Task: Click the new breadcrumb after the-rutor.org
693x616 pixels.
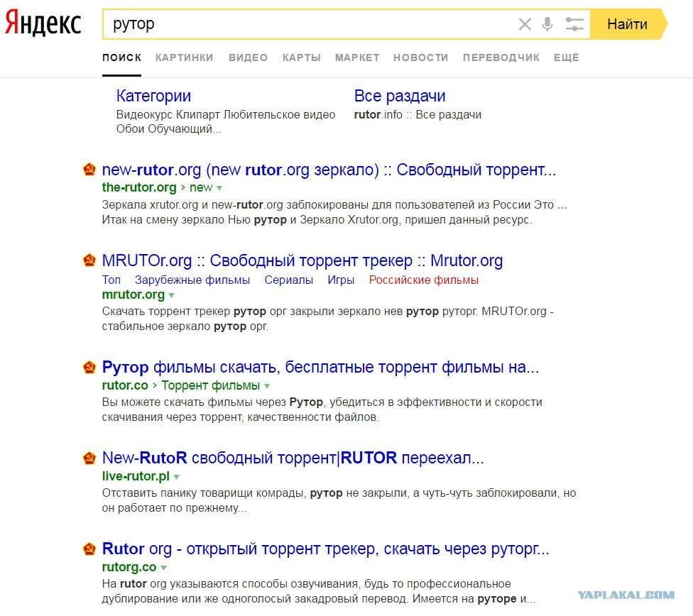Action: (x=201, y=187)
